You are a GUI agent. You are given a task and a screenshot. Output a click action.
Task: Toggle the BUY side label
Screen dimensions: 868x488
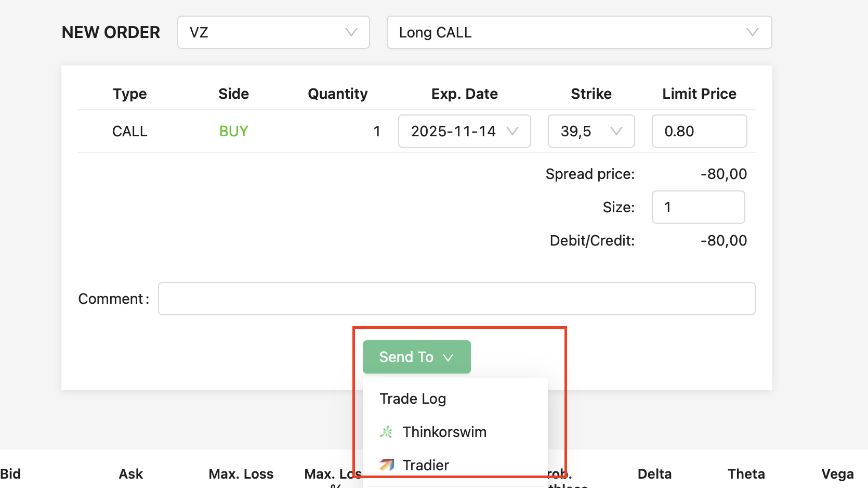[x=233, y=131]
